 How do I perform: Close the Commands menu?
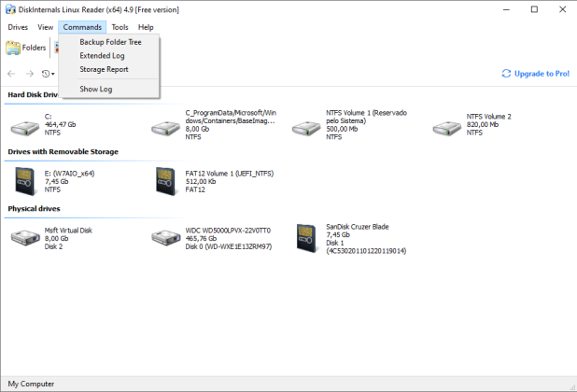82,27
